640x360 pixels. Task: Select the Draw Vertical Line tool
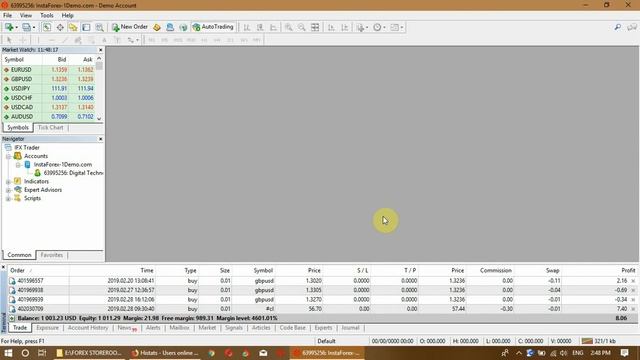[38, 40]
